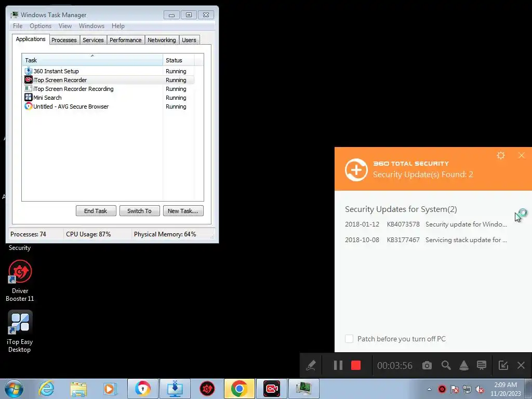Viewport: 532px width, 399px height.
Task: Open Windows Media Player from taskbar
Action: [110, 389]
